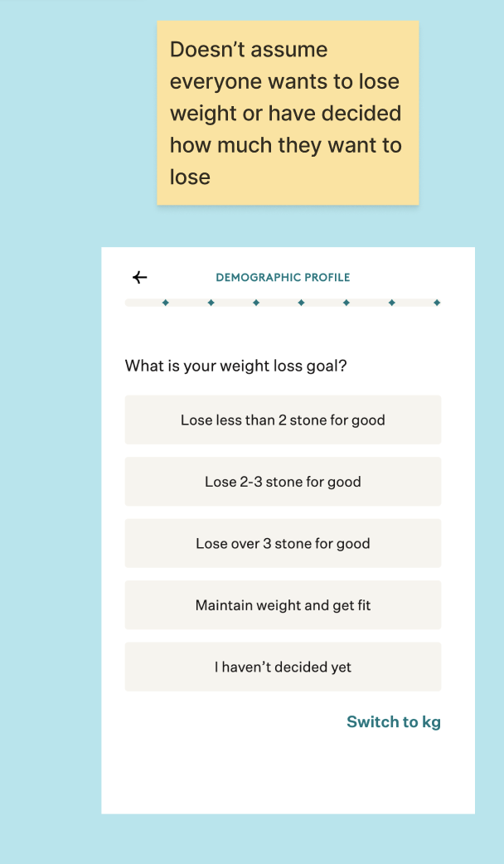The width and height of the screenshot is (504, 864).
Task: Go back using the left arrow icon
Action: pyautogui.click(x=140, y=277)
